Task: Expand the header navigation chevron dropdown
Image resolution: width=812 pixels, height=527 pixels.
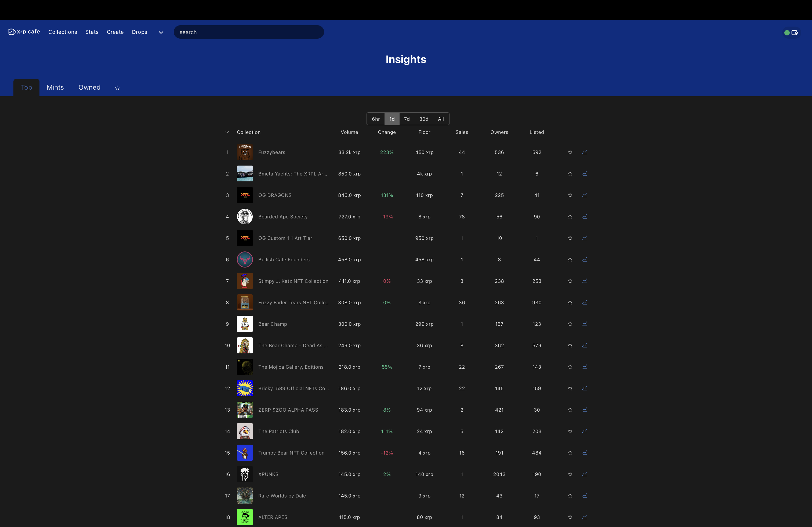Action: [161, 32]
